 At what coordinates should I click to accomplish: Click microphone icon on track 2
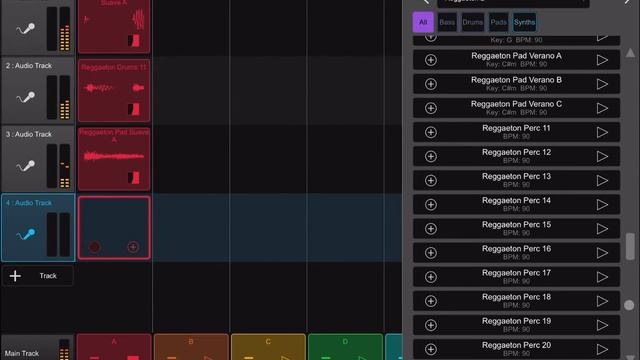[25, 98]
